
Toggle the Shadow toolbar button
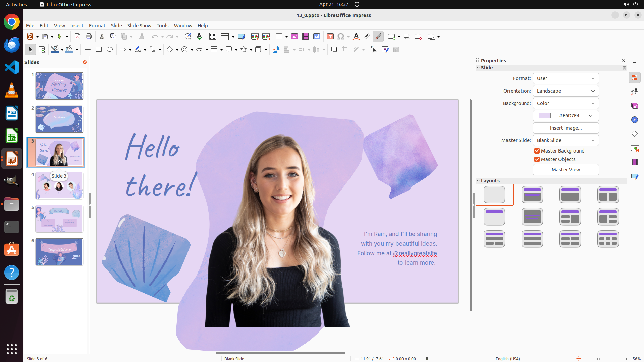pyautogui.click(x=334, y=50)
